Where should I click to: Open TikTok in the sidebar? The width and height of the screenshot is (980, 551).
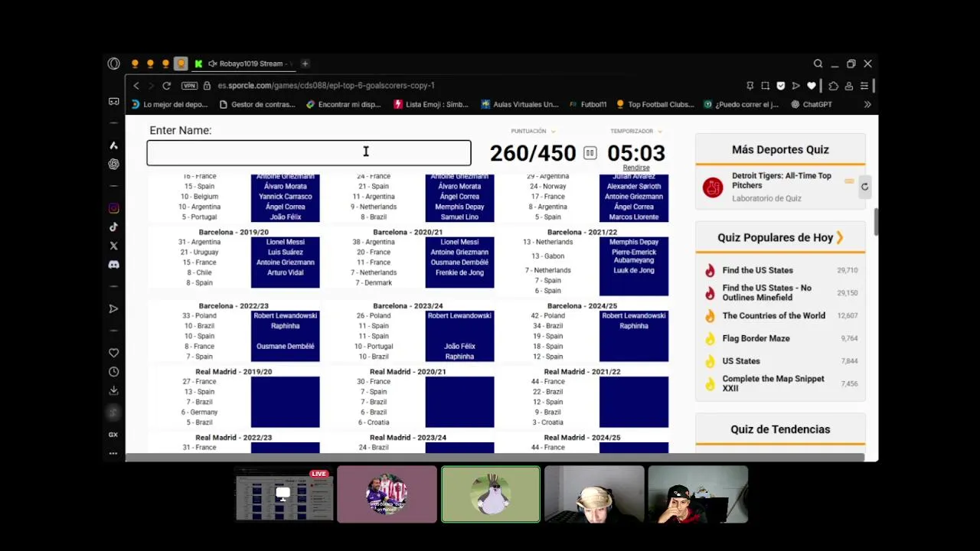[113, 227]
